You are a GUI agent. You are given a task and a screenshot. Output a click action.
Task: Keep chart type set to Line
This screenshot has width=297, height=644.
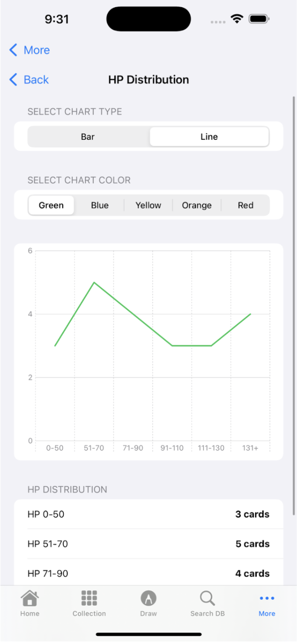click(209, 137)
